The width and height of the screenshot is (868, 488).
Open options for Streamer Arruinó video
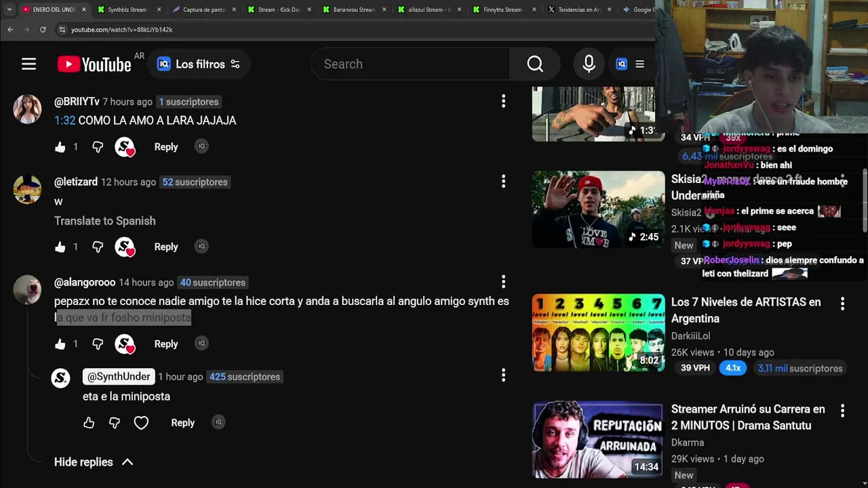tap(842, 411)
